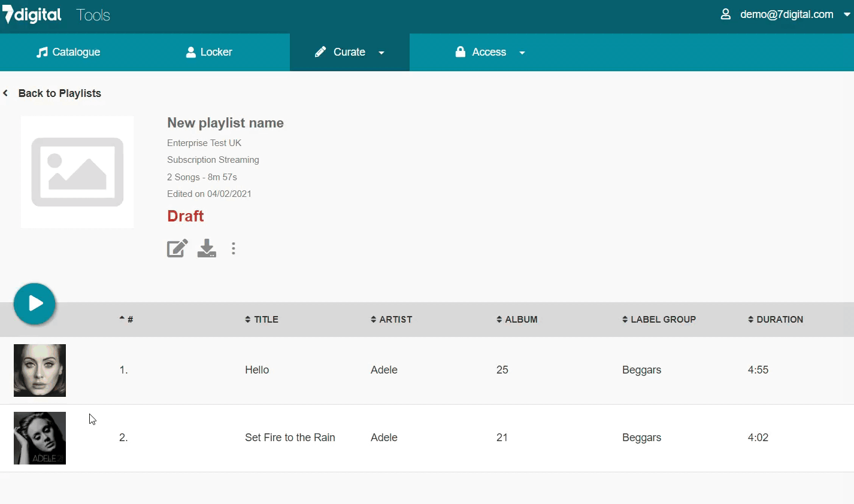Click the Set Fire to the Rain artwork

point(40,438)
